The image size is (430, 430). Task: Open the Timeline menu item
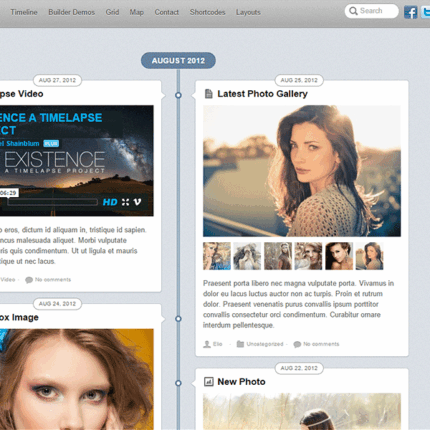tap(24, 12)
